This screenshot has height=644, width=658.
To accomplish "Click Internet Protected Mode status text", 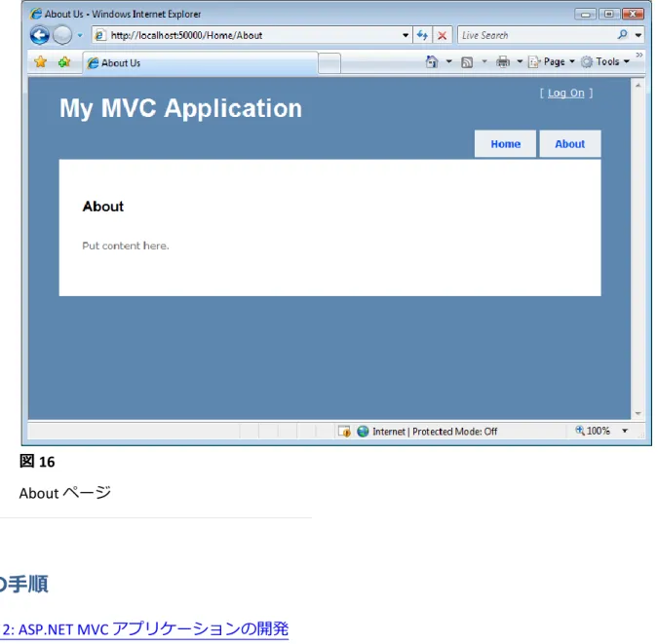I will click(x=435, y=432).
